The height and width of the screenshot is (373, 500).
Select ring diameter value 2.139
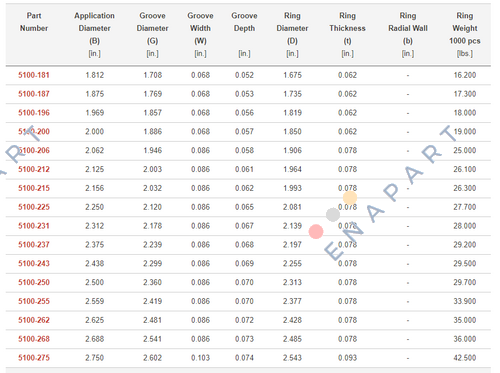tap(292, 226)
